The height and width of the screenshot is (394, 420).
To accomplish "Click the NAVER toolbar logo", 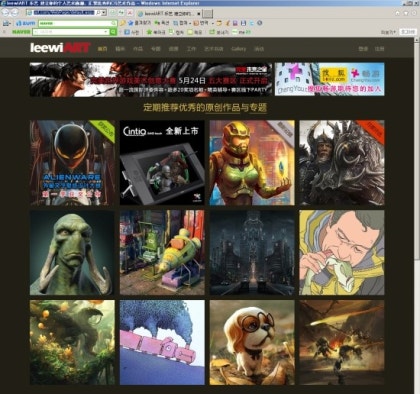I will coord(21,32).
